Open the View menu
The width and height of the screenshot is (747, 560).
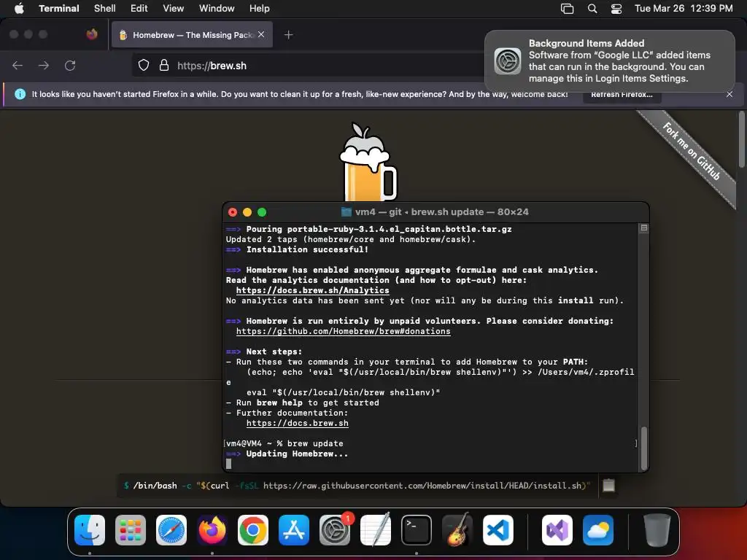coord(174,9)
